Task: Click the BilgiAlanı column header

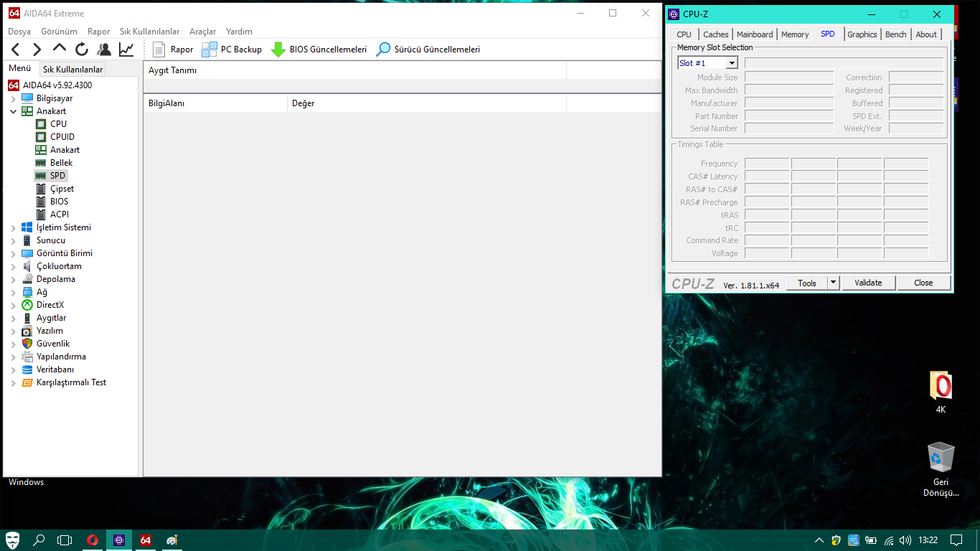Action: [215, 103]
